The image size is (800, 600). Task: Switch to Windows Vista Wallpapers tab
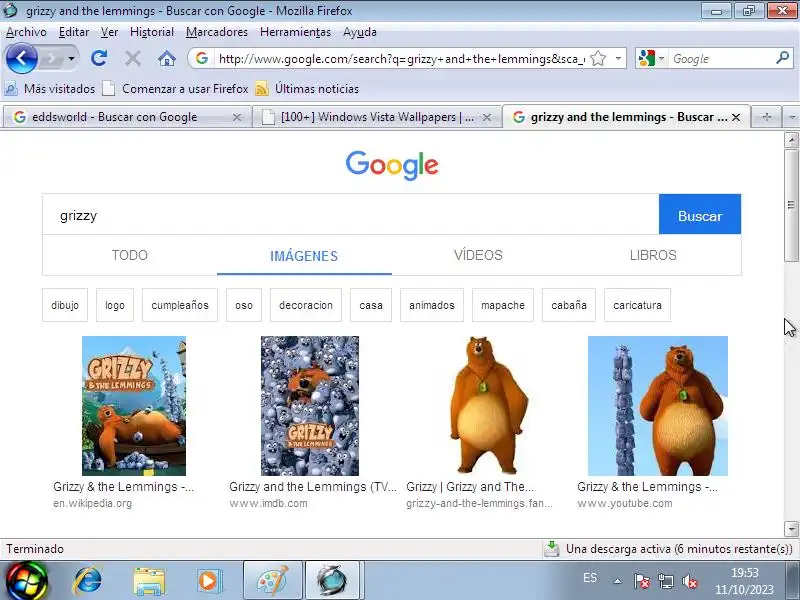[378, 117]
